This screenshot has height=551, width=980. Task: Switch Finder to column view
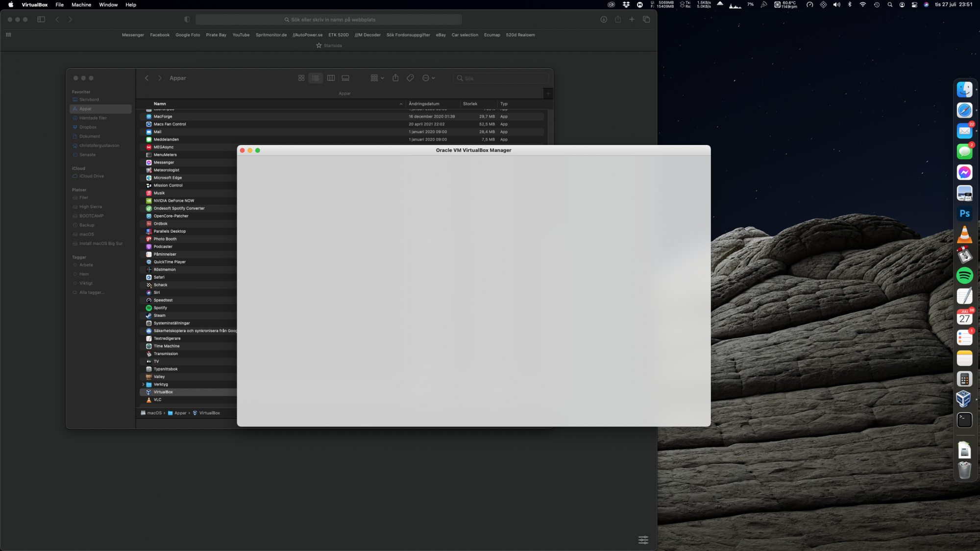331,78
